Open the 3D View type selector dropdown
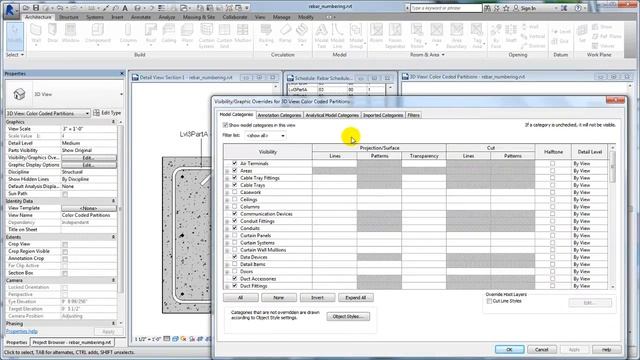This screenshot has height=360, width=640. [x=121, y=94]
